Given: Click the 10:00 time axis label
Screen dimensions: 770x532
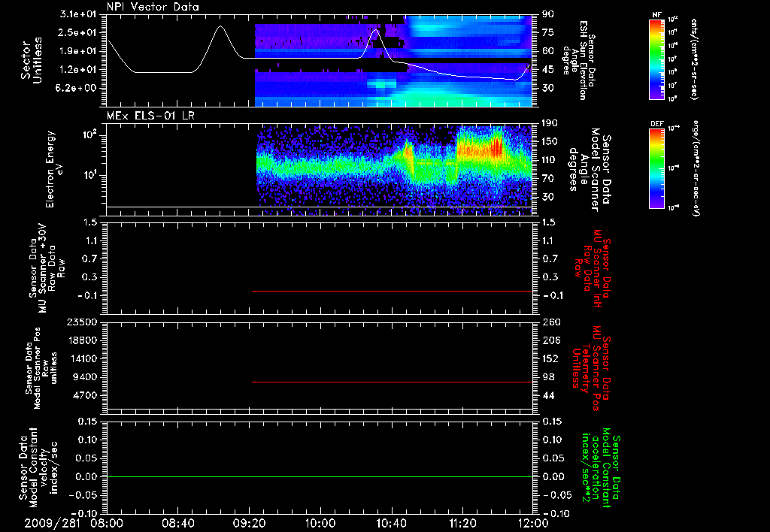Looking at the screenshot, I should coord(320,523).
